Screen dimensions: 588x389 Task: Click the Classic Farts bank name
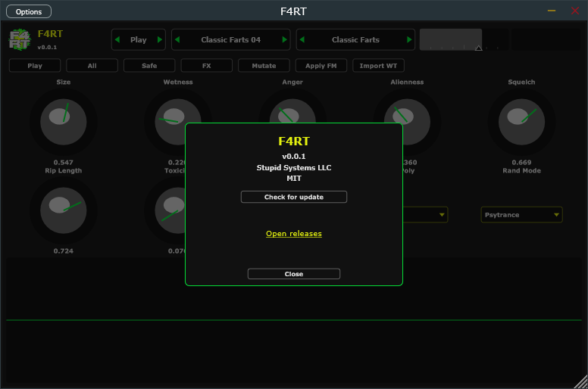tap(355, 39)
